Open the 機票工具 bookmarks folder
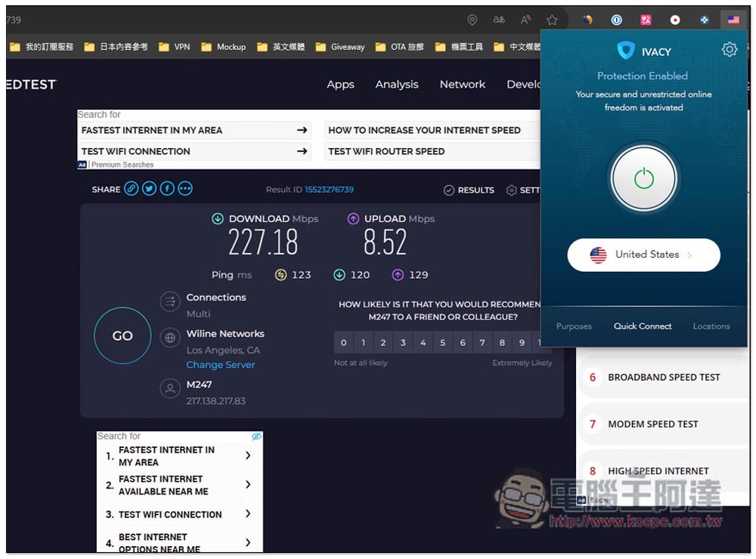 tap(459, 47)
